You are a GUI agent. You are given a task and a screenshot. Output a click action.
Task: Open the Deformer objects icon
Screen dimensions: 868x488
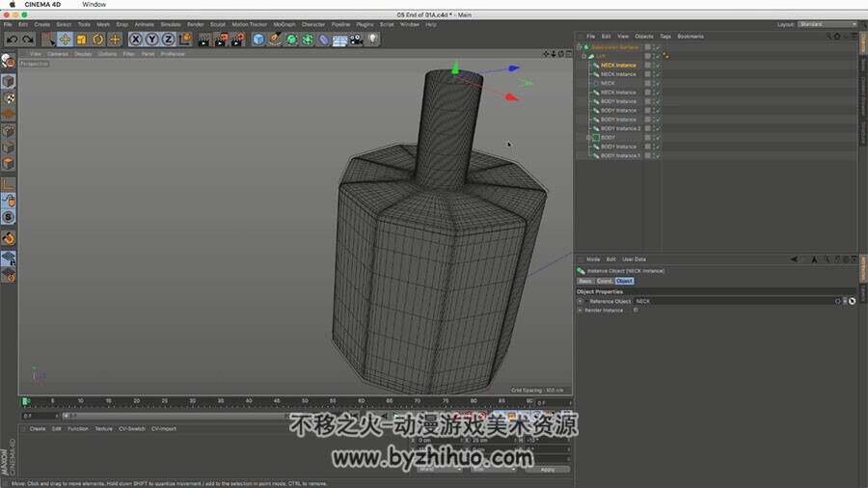(324, 40)
